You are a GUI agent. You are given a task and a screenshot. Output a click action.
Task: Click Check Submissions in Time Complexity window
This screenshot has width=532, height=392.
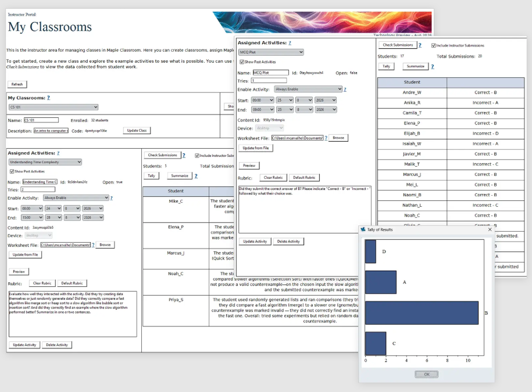[x=163, y=155]
